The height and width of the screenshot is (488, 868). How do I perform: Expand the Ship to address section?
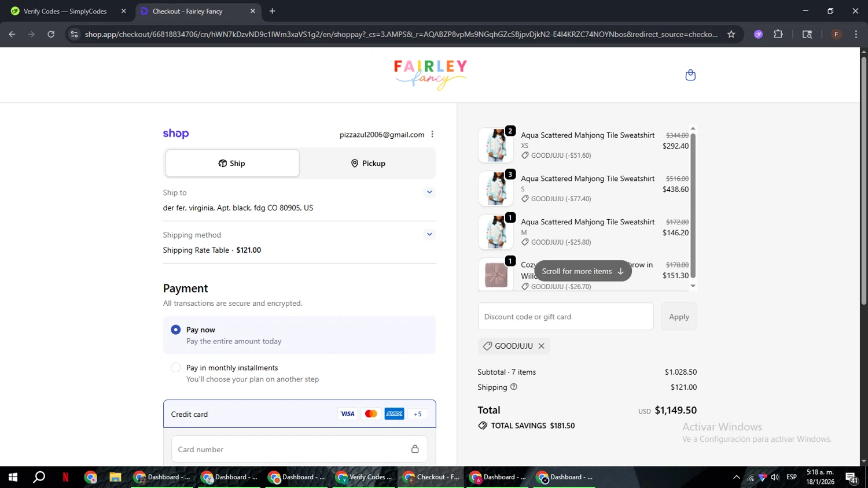tap(429, 192)
